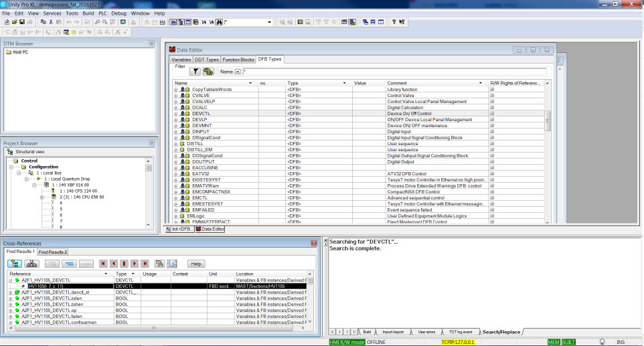644x346 pixels.
Task: Toggle R/W rights checkbox for EMLogic row
Action: tap(491, 216)
